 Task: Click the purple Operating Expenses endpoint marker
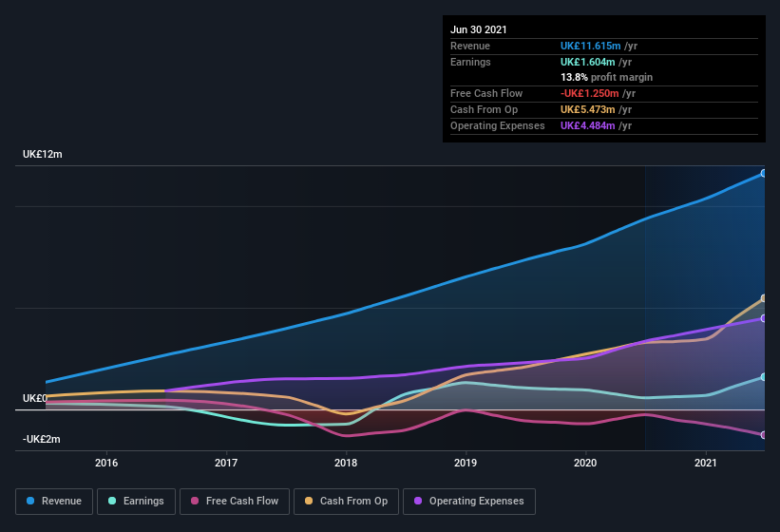763,318
